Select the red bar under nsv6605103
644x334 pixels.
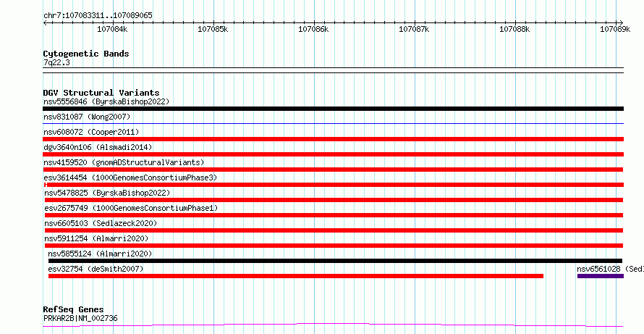334,230
